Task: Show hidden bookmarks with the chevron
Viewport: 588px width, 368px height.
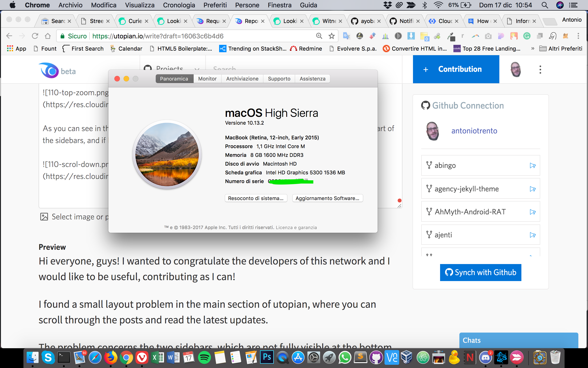Action: tap(532, 49)
